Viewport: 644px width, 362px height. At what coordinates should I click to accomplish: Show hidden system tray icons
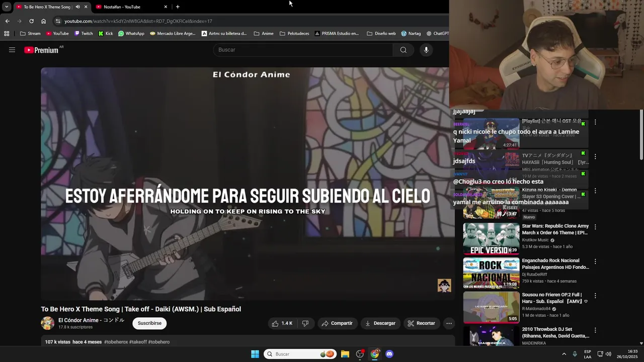pos(564,354)
